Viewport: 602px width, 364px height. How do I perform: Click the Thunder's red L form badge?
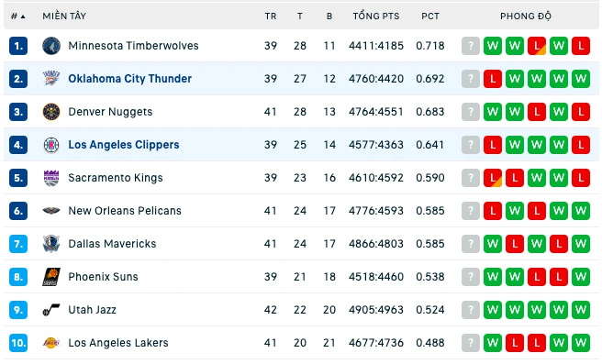click(x=493, y=79)
